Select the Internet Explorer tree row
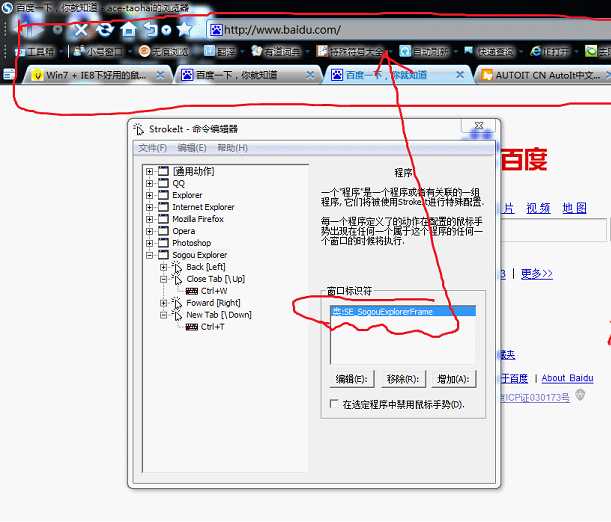The height and width of the screenshot is (522, 611). 203,208
